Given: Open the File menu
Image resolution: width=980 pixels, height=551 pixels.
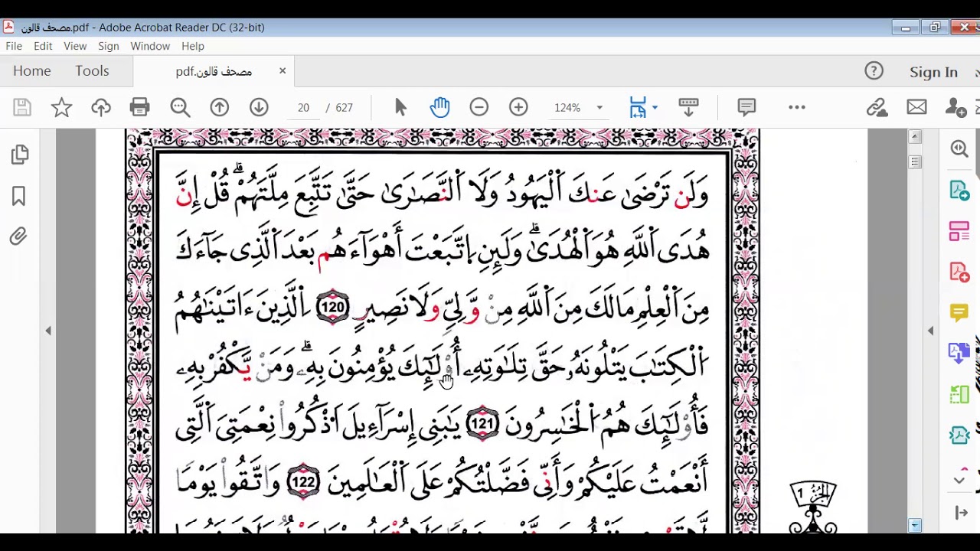Looking at the screenshot, I should [x=14, y=46].
